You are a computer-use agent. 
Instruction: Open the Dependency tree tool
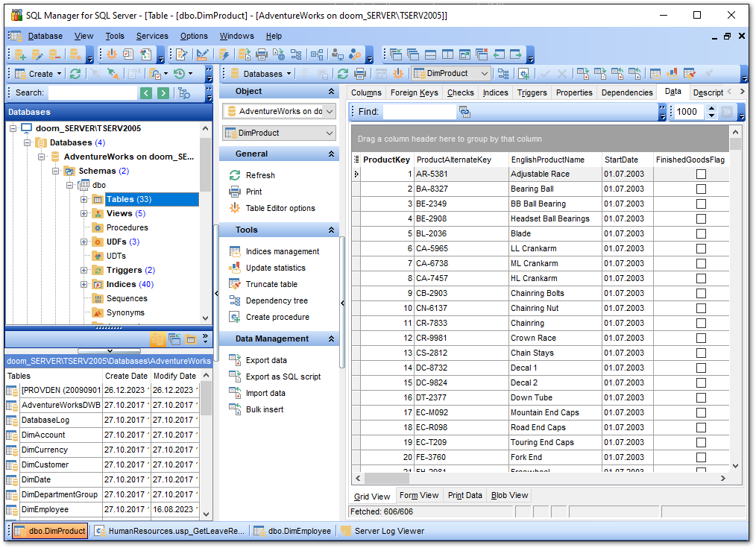277,300
